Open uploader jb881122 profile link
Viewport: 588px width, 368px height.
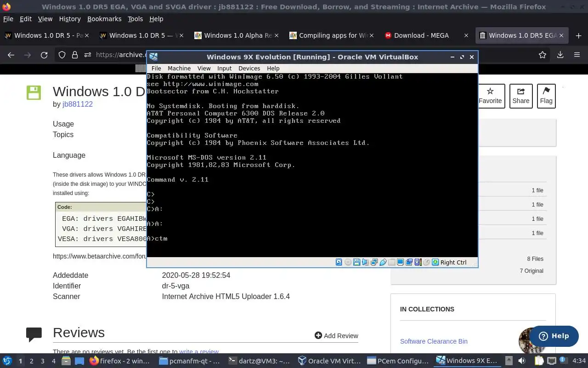(78, 104)
